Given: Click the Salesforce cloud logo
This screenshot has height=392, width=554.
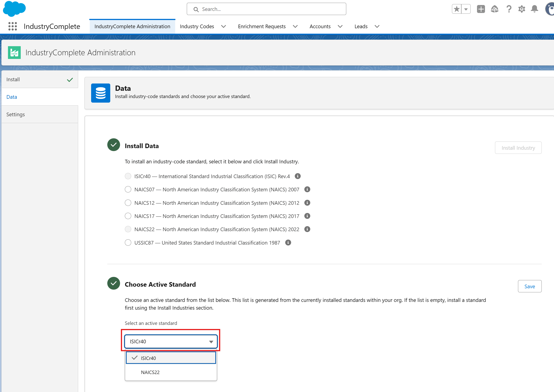Looking at the screenshot, I should click(x=14, y=9).
